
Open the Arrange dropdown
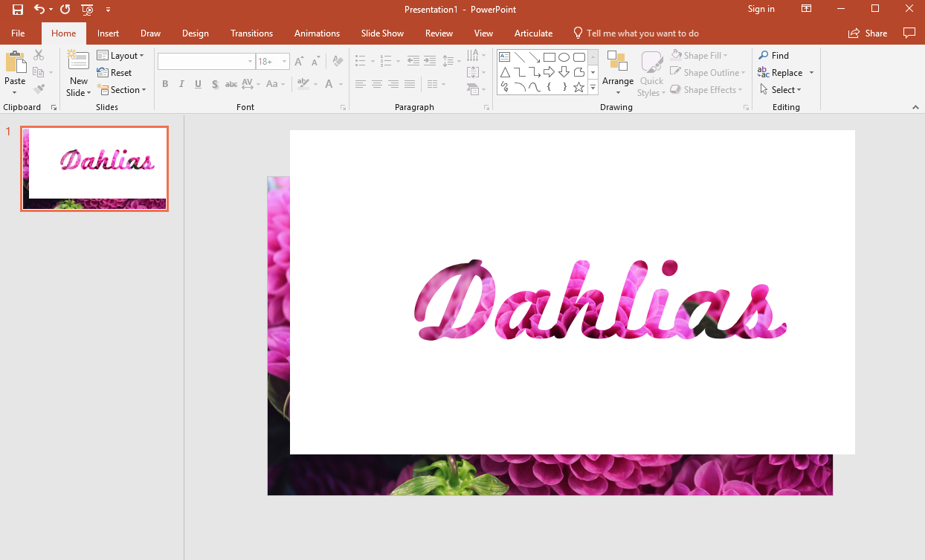coord(617,74)
